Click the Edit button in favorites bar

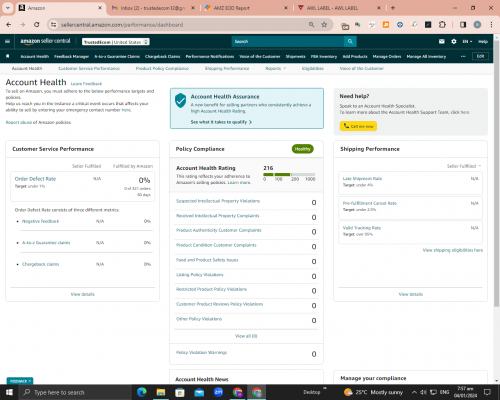480,56
